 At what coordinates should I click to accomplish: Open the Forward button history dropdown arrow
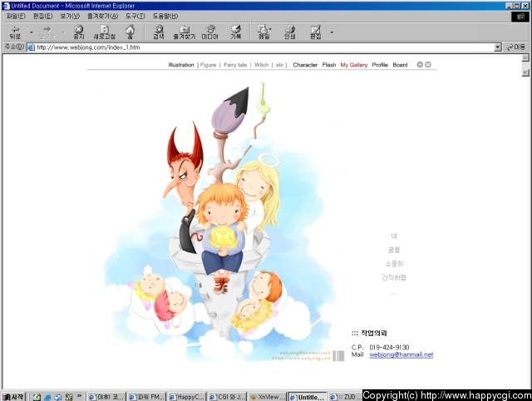pos(63,32)
